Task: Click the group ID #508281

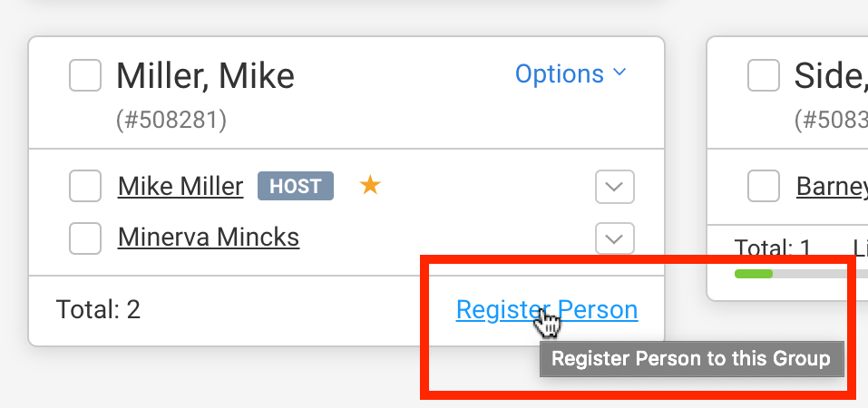Action: tap(171, 120)
